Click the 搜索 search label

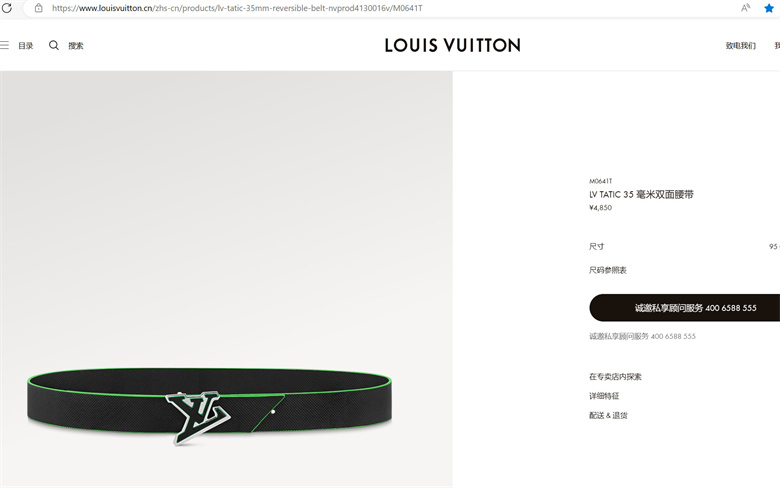click(x=76, y=46)
